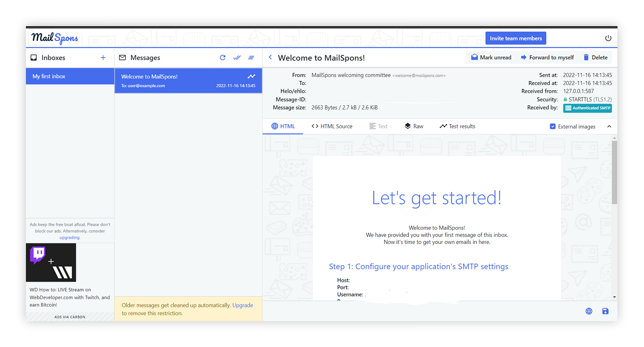Click the sender address welcome@mailspons.com
The height and width of the screenshot is (347, 644).
click(x=419, y=75)
